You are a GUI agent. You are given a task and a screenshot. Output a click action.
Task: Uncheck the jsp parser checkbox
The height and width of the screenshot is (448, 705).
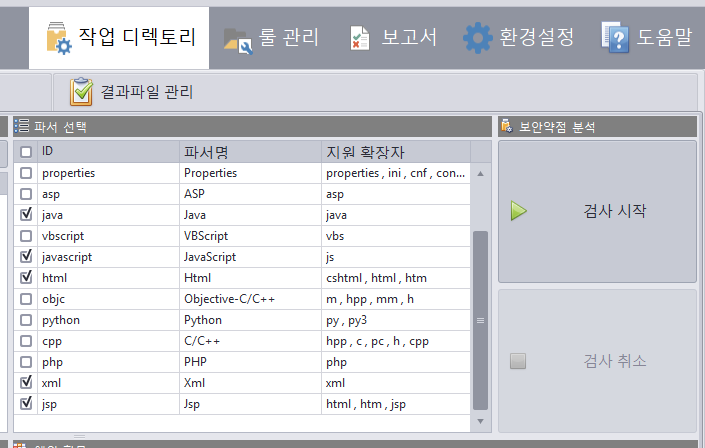coord(26,403)
